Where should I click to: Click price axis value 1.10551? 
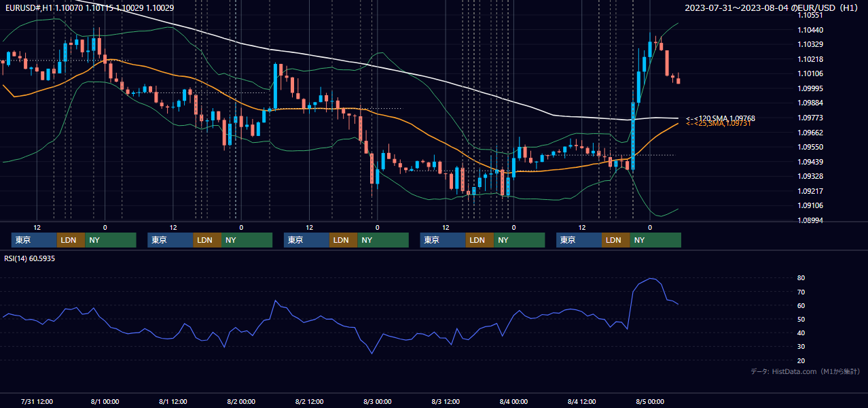(x=810, y=15)
